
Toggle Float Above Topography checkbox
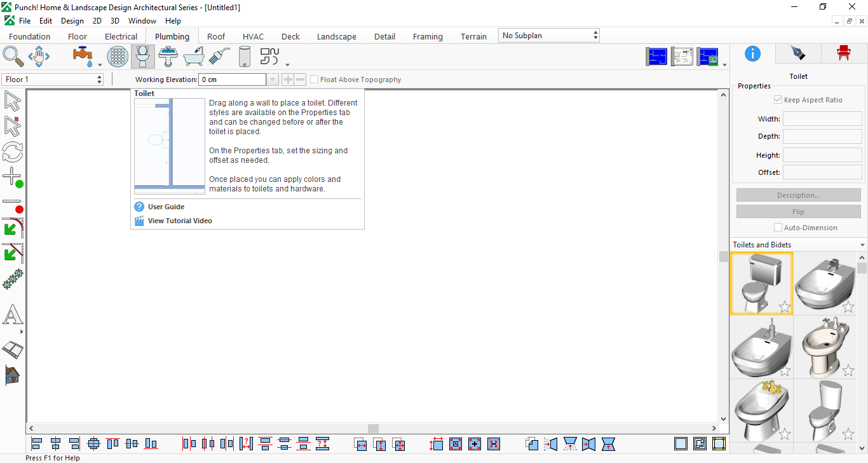(315, 79)
